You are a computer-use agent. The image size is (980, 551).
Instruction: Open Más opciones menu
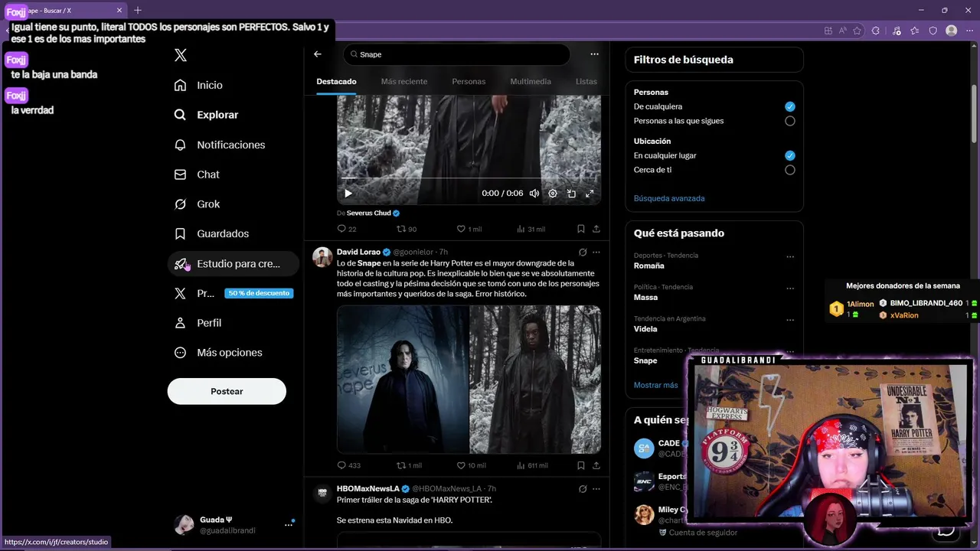point(219,353)
